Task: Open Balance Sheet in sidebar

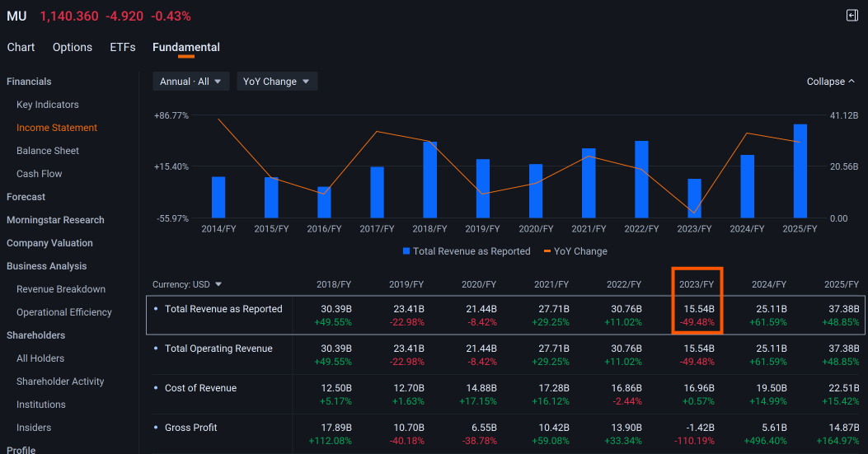Action: click(x=48, y=151)
